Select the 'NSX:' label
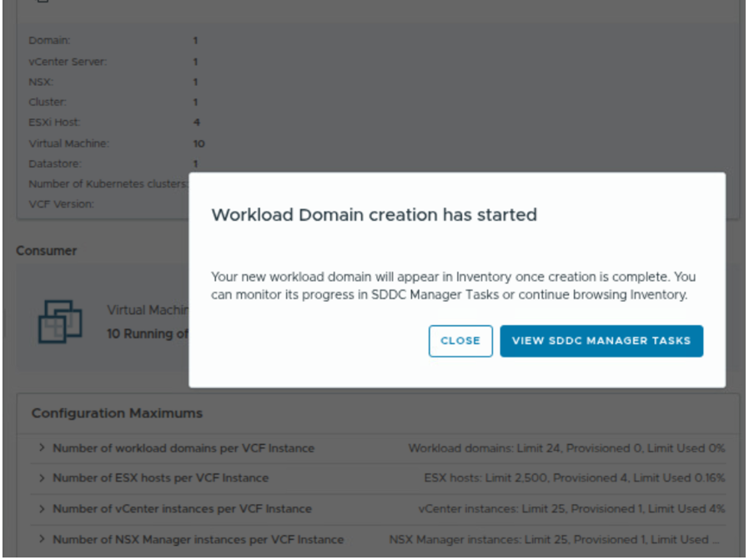Image resolution: width=749 pixels, height=560 pixels. [41, 82]
